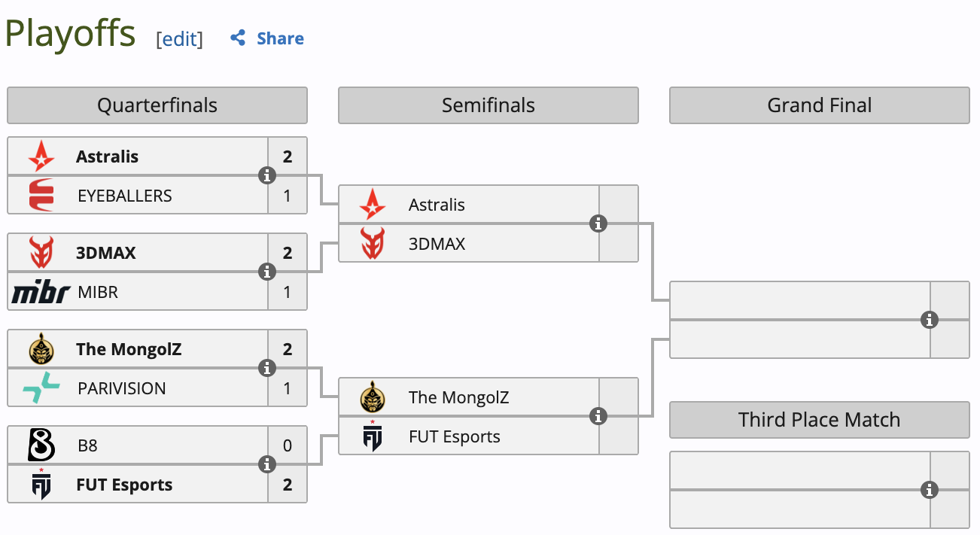The image size is (980, 535).
Task: Click the EYEBALLERS team logo
Action: click(41, 196)
